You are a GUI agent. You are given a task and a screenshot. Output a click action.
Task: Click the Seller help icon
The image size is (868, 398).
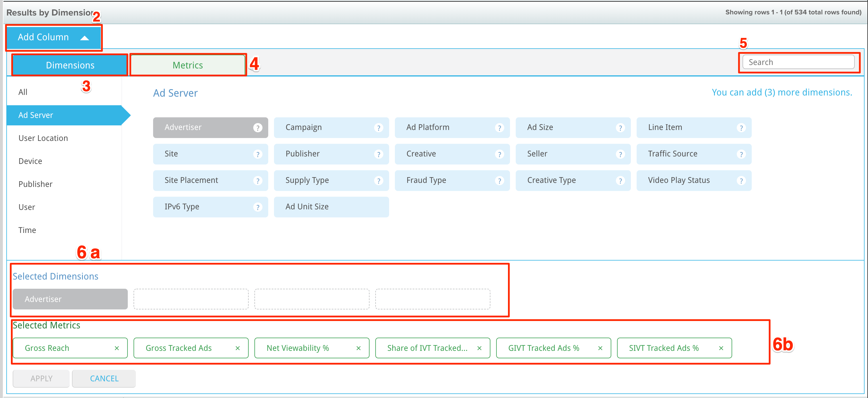pos(620,154)
